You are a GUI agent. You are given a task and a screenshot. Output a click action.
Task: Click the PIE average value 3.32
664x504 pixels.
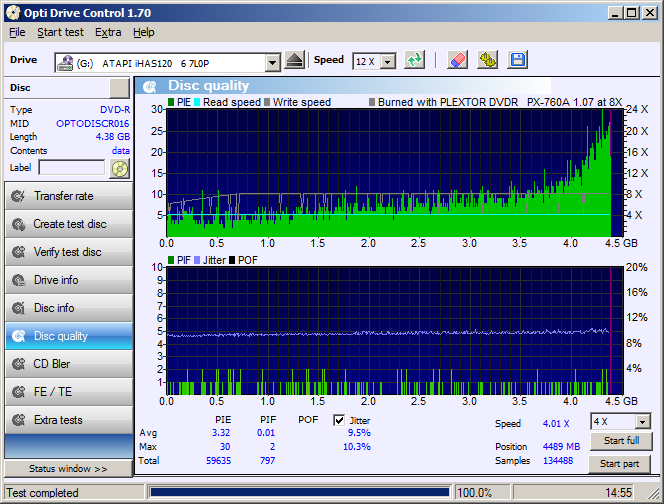(x=221, y=432)
